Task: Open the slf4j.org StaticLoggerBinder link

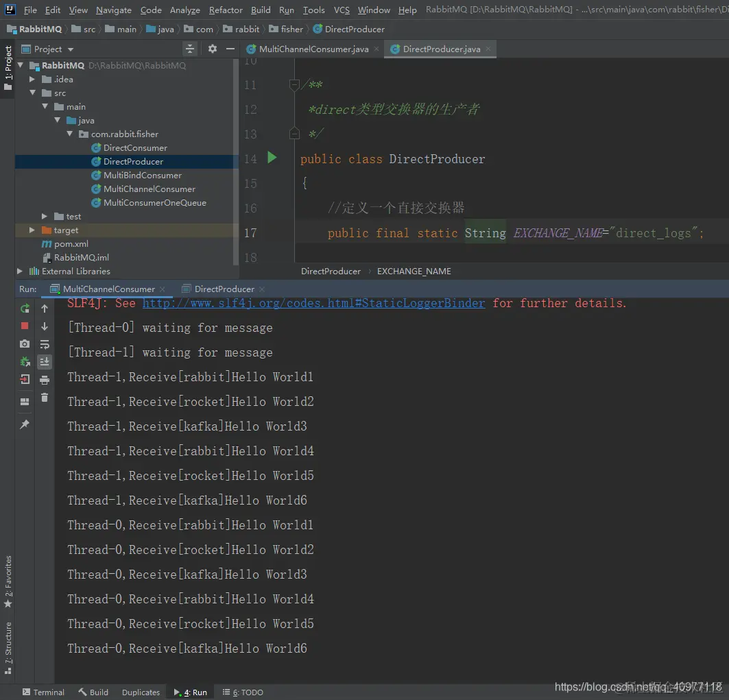Action: pyautogui.click(x=313, y=303)
